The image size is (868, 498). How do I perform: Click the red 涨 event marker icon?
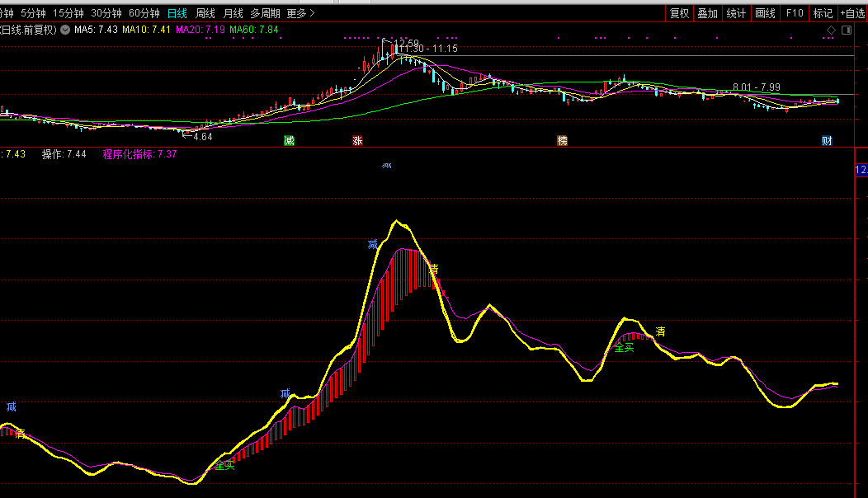(x=357, y=140)
